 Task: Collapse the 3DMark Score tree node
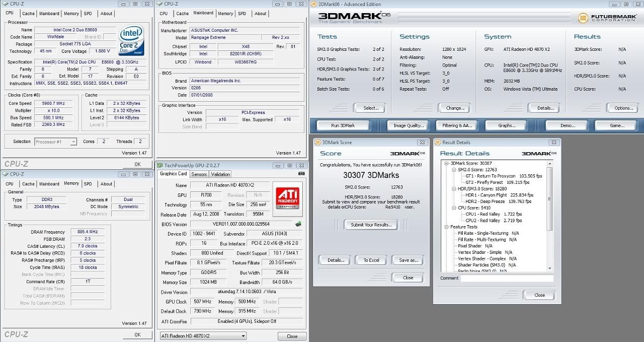[x=446, y=163]
